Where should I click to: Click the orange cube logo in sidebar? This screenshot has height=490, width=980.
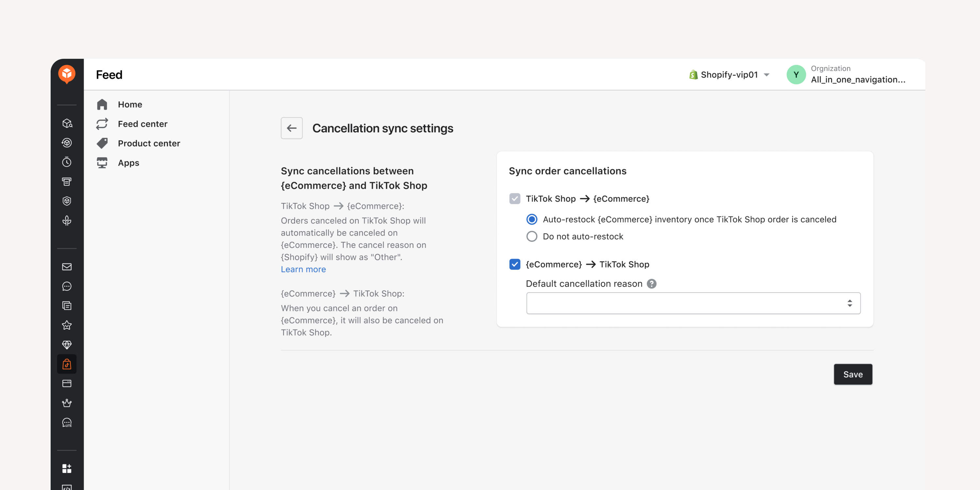[x=67, y=74]
